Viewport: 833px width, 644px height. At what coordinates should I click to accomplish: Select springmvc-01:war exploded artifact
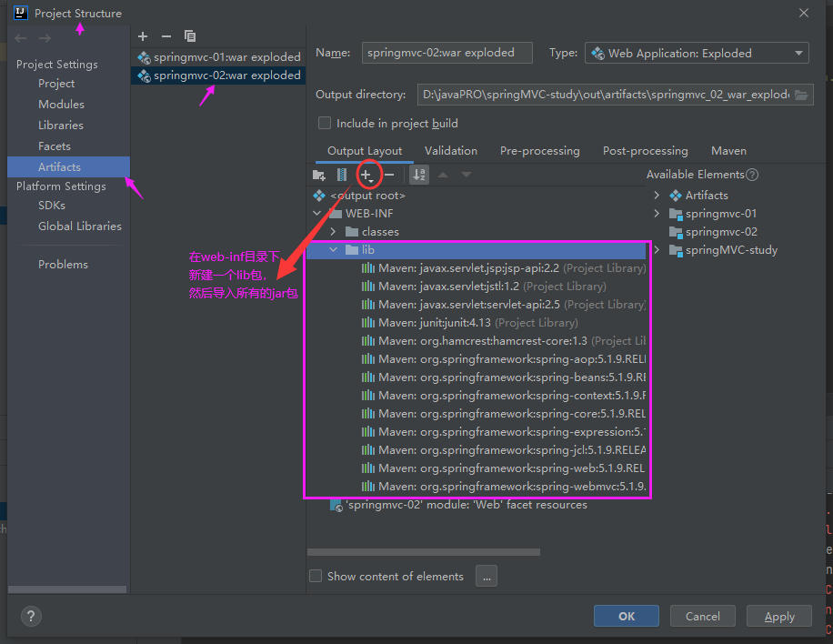point(218,57)
